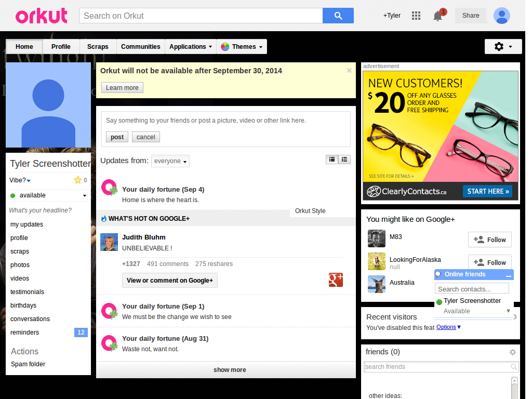Open the Recent visitors Options dropdown

[448, 327]
